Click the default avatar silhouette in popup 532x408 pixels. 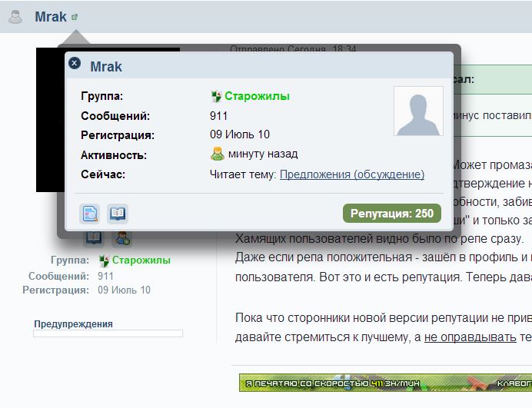tap(418, 111)
